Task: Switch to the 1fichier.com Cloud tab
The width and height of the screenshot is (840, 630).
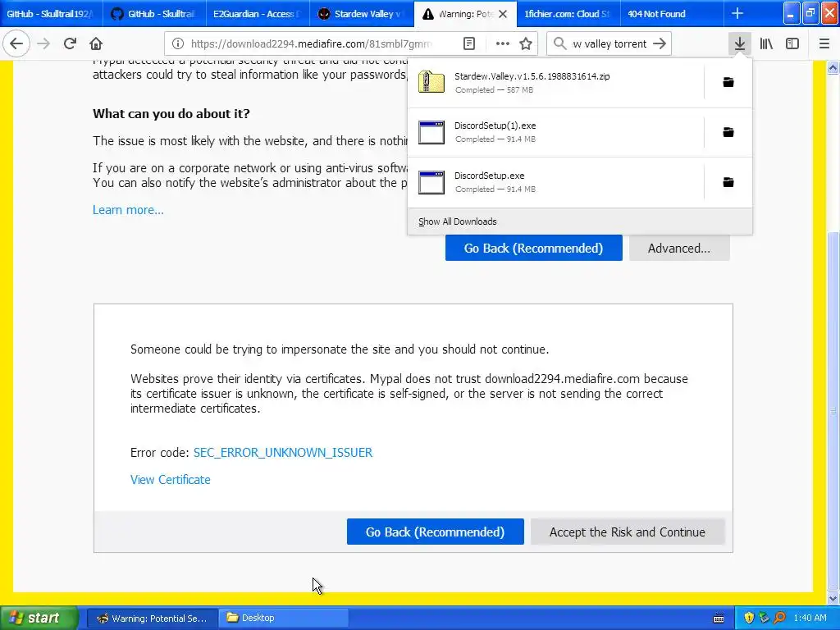Action: coord(568,14)
